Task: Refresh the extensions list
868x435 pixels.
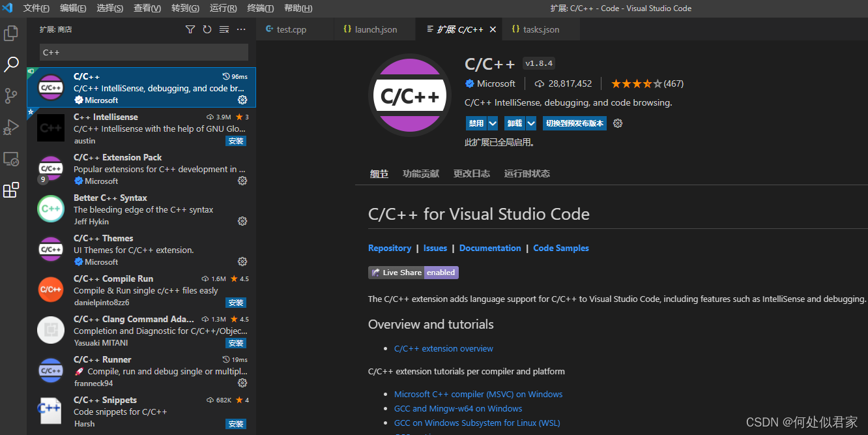Action: pos(207,29)
